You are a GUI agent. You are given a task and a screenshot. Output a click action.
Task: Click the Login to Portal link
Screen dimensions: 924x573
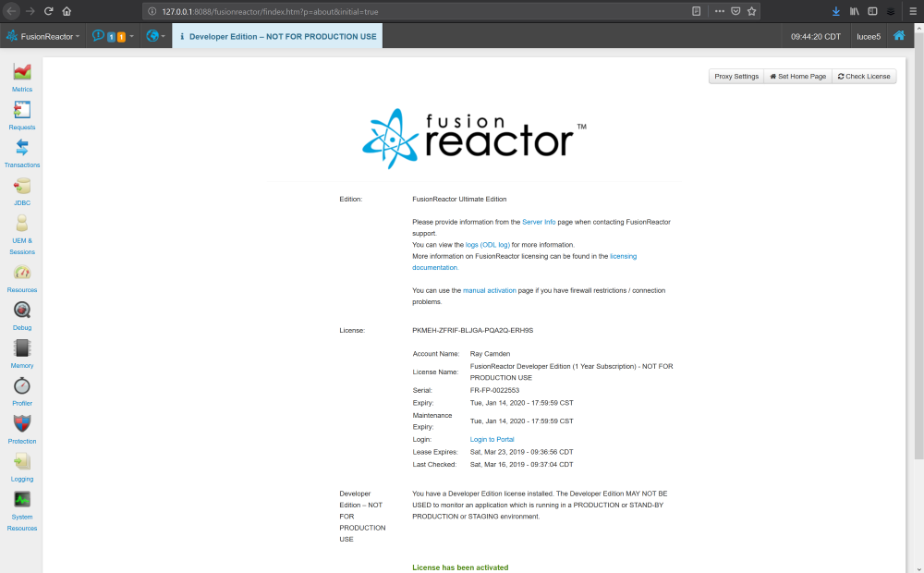(492, 440)
